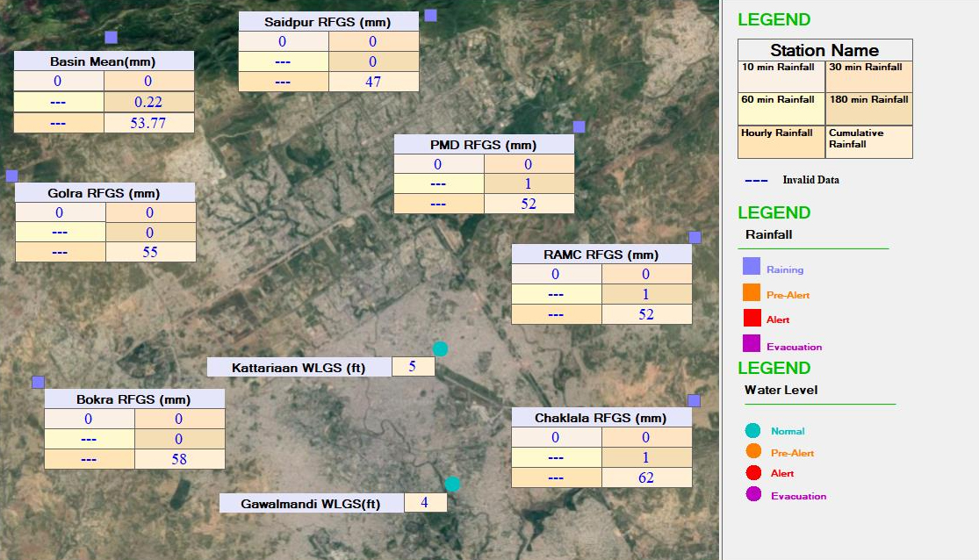Click the PMD RFGS purple station marker

[579, 126]
